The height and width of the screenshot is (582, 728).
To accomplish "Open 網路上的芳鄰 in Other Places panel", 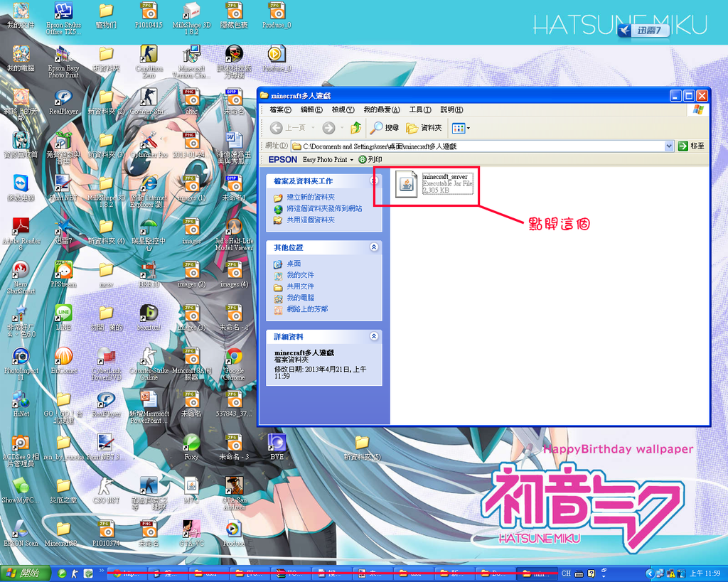I will [x=307, y=308].
